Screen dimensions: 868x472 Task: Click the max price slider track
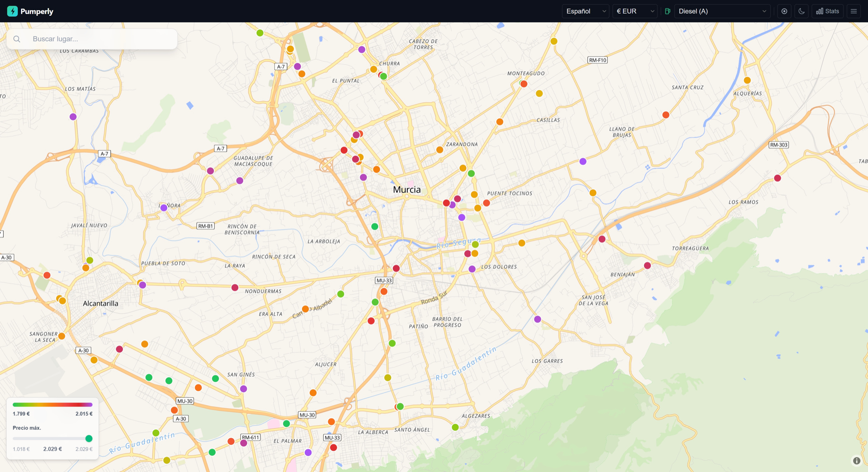(x=52, y=439)
